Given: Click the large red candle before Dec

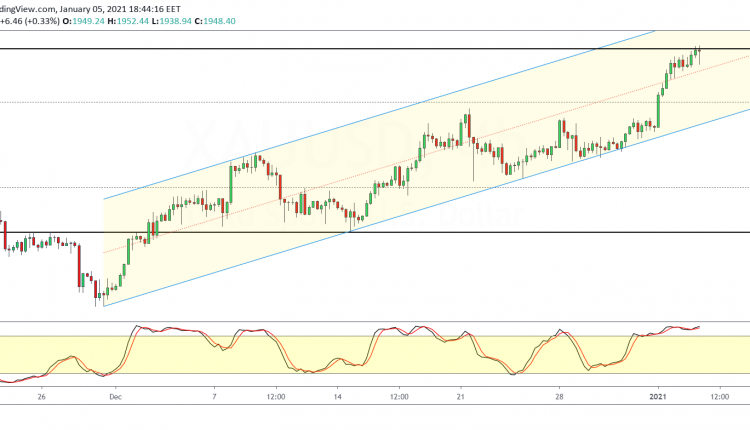Looking at the screenshot, I should [79, 266].
